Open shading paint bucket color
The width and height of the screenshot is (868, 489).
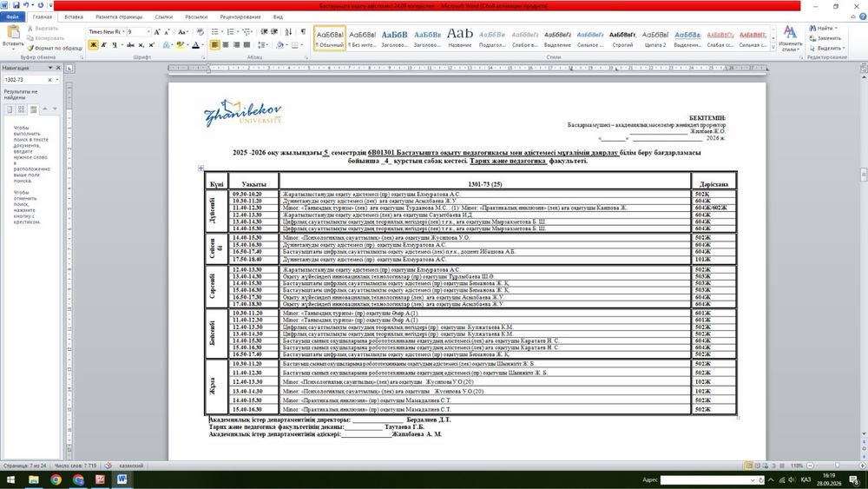[x=280, y=45]
